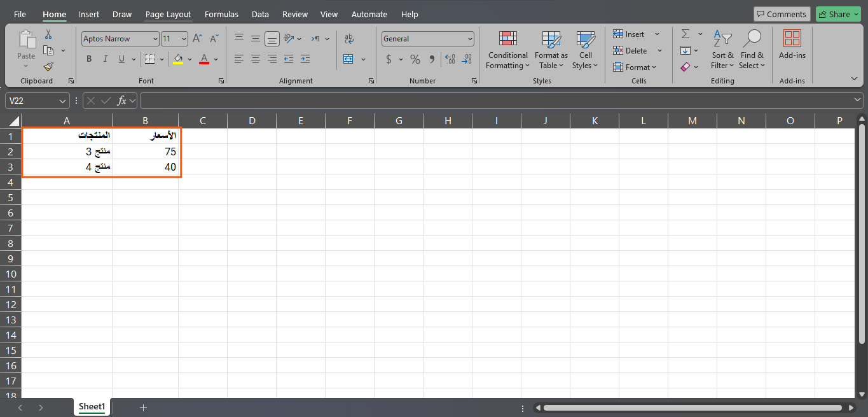Click the yellow Fill Color swatch
Viewport: 868px width, 417px height.
click(178, 59)
